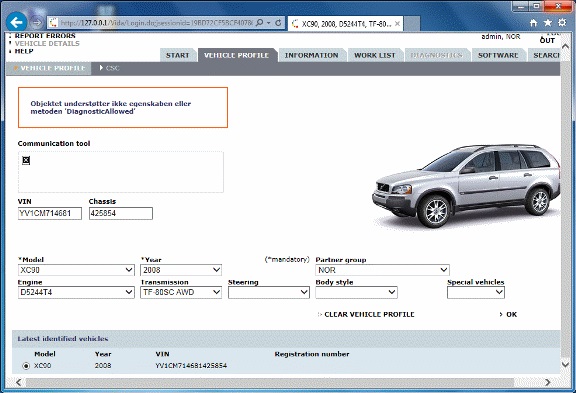The width and height of the screenshot is (576, 393).
Task: Click the browser forward arrow button
Action: click(36, 23)
